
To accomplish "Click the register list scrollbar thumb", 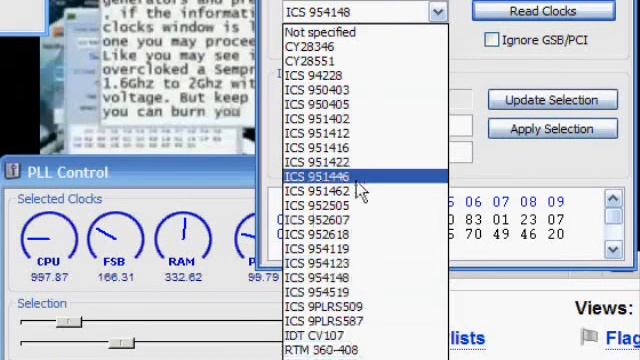I will click(613, 216).
